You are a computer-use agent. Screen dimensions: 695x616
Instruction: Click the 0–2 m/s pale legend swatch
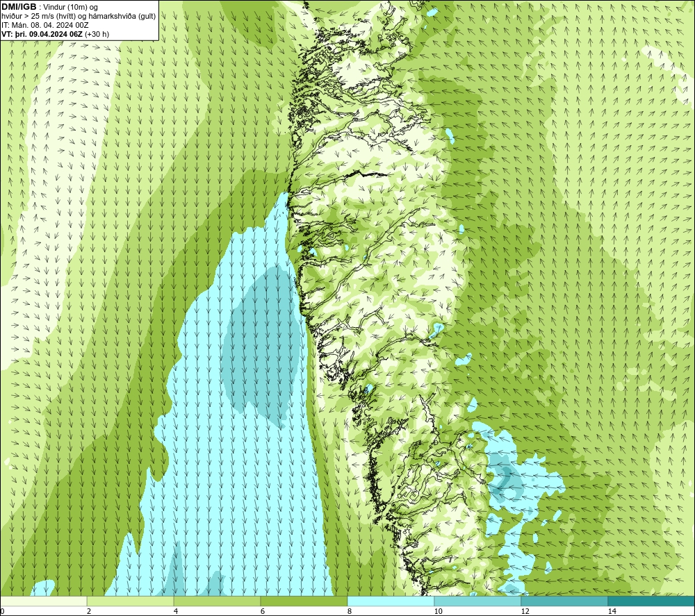[x=43, y=601]
